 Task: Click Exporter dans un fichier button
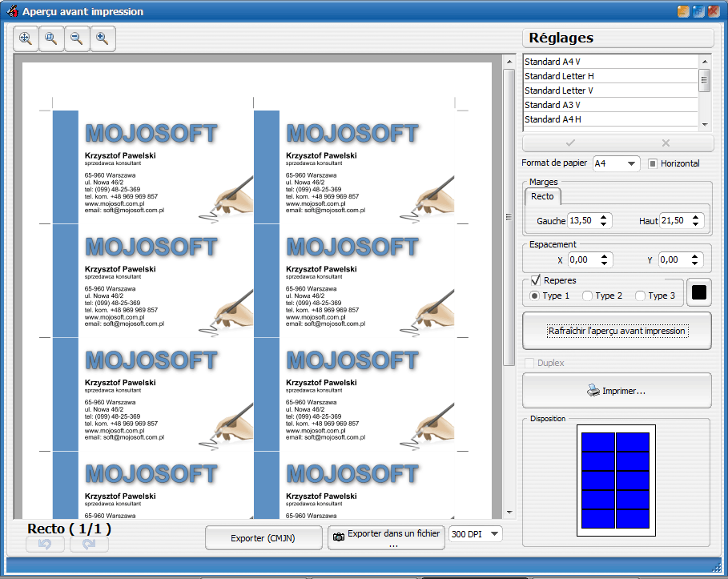[386, 538]
